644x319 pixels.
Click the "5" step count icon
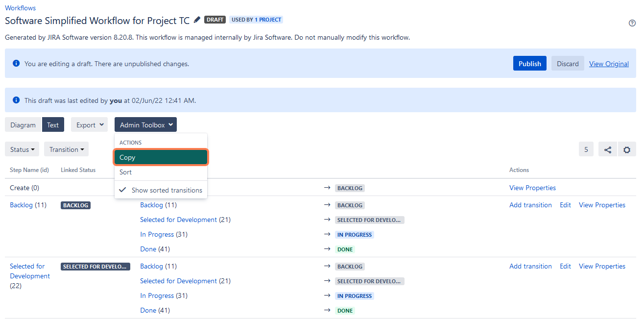(586, 149)
